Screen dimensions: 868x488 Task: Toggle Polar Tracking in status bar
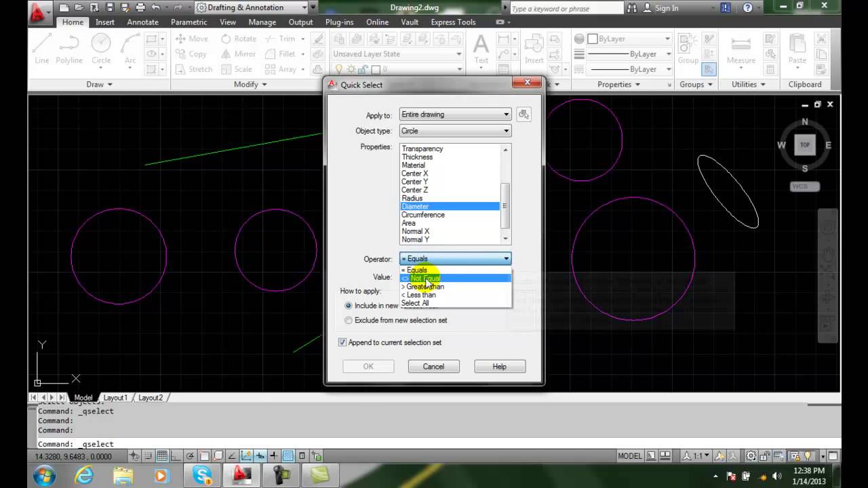(190, 456)
